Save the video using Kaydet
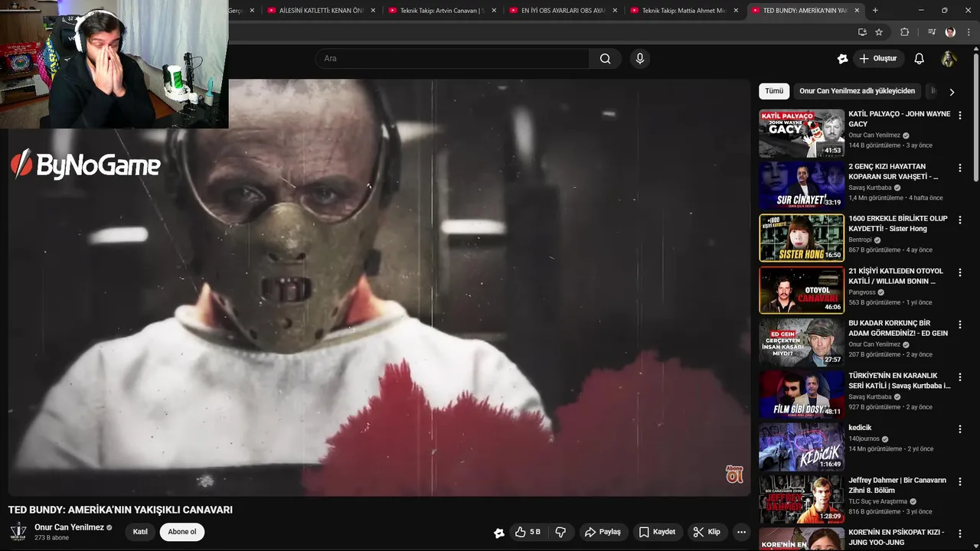This screenshot has height=551, width=980. click(657, 532)
